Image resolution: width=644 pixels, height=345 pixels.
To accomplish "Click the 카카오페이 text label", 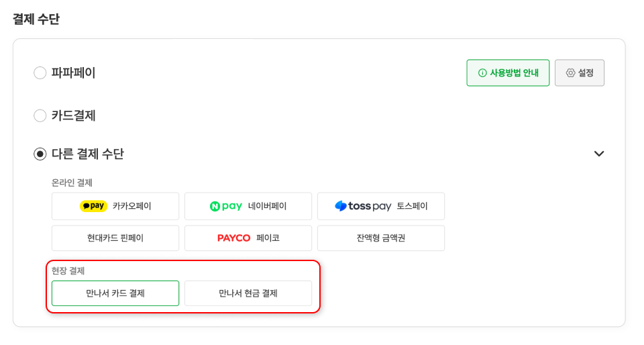I will [132, 206].
